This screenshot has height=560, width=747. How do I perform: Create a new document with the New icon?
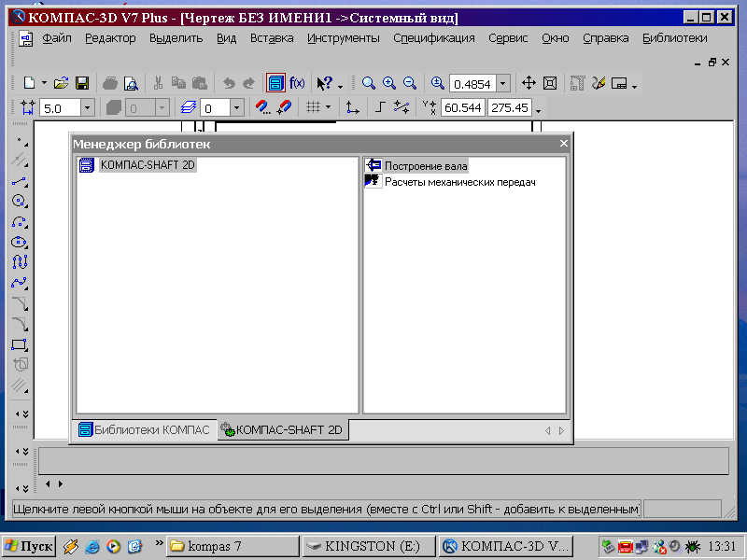(30, 83)
